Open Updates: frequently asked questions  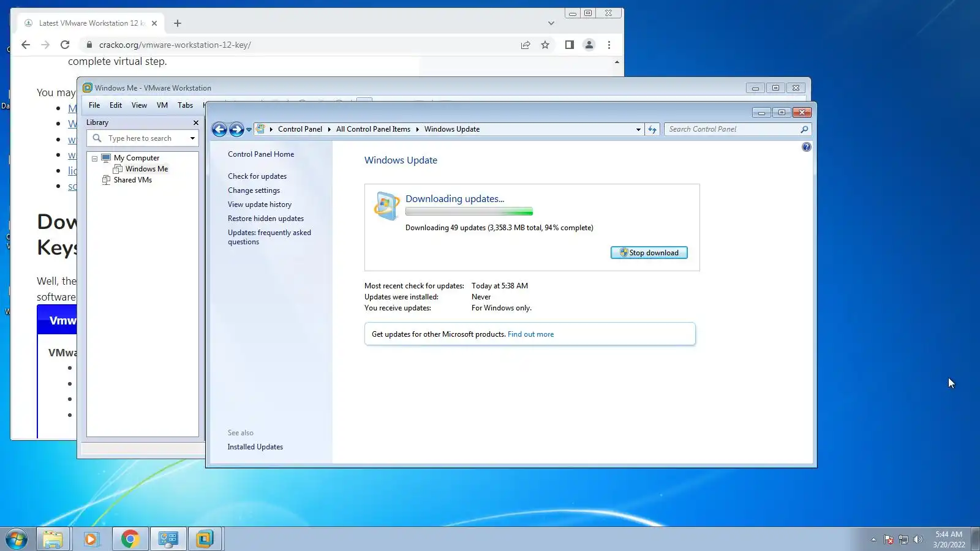pyautogui.click(x=269, y=237)
